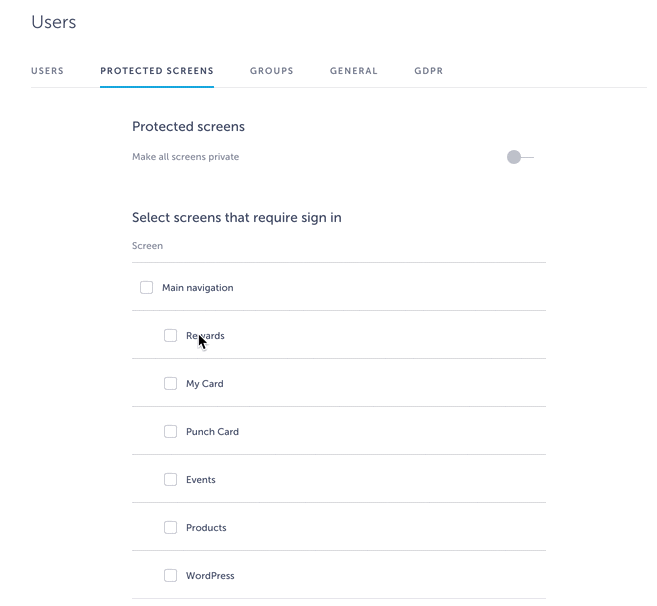Click the Select screens that require sign in heading
The height and width of the screenshot is (606, 657).
click(x=237, y=217)
